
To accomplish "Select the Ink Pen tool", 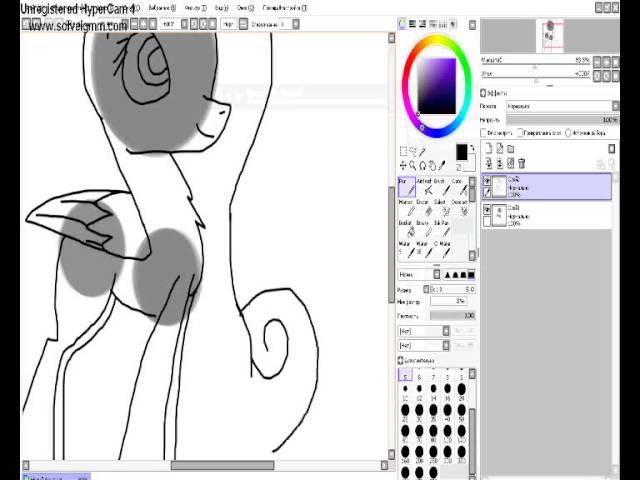I will pyautogui.click(x=442, y=229).
